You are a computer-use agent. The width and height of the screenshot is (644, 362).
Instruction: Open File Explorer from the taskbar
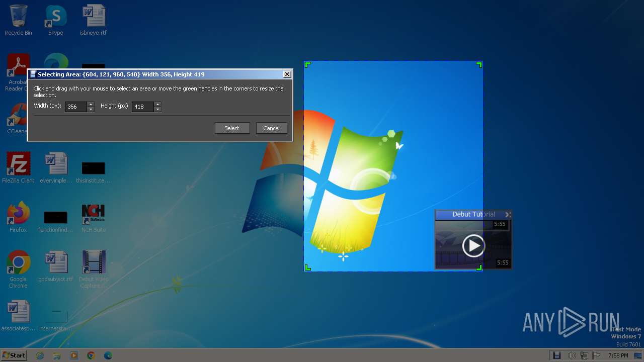click(57, 355)
